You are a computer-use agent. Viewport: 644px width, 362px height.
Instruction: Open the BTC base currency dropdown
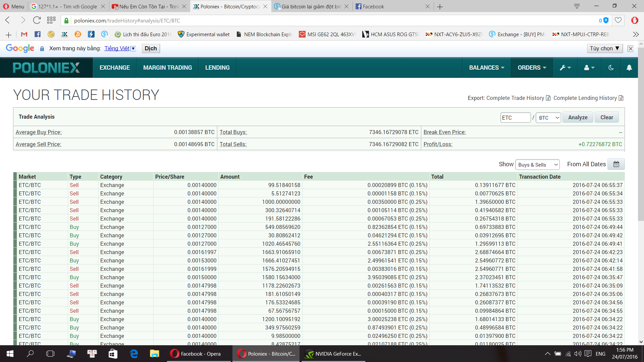[x=548, y=118]
